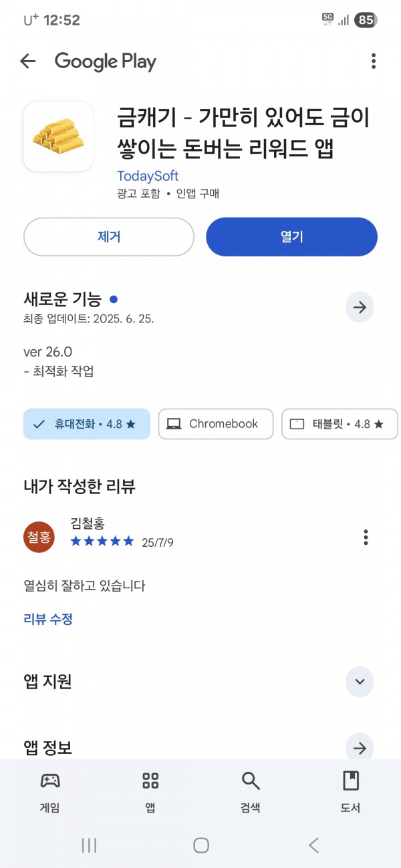Open the three-dot overflow menu at top

[373, 61]
